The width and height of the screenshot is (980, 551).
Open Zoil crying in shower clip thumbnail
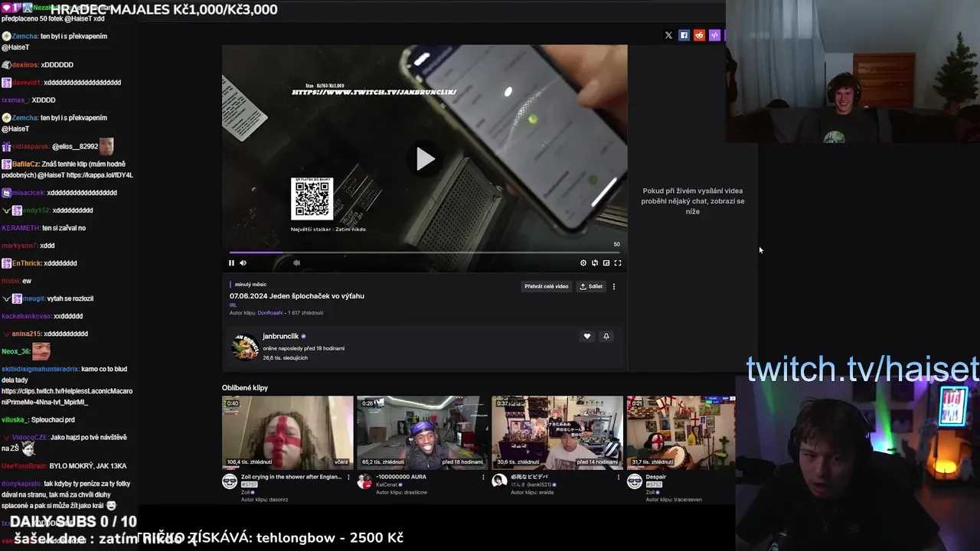click(288, 432)
